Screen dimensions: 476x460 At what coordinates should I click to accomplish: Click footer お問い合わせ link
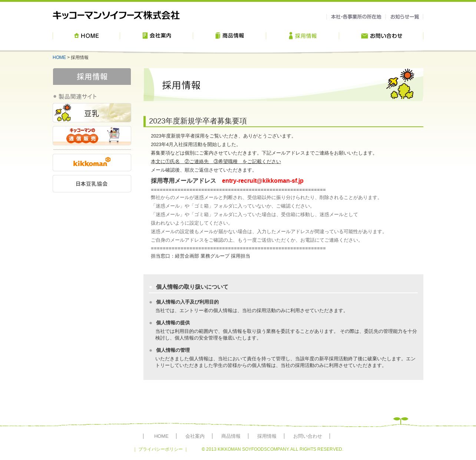click(x=308, y=436)
